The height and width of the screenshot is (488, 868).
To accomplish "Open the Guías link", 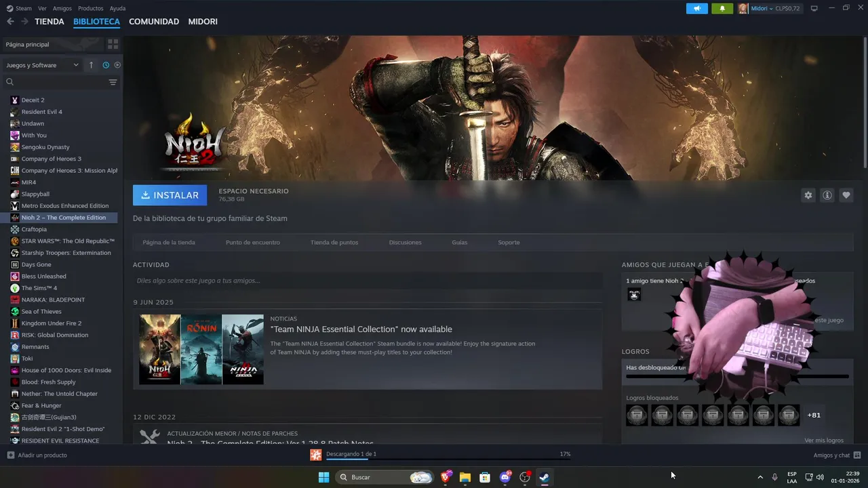I will pos(460,243).
